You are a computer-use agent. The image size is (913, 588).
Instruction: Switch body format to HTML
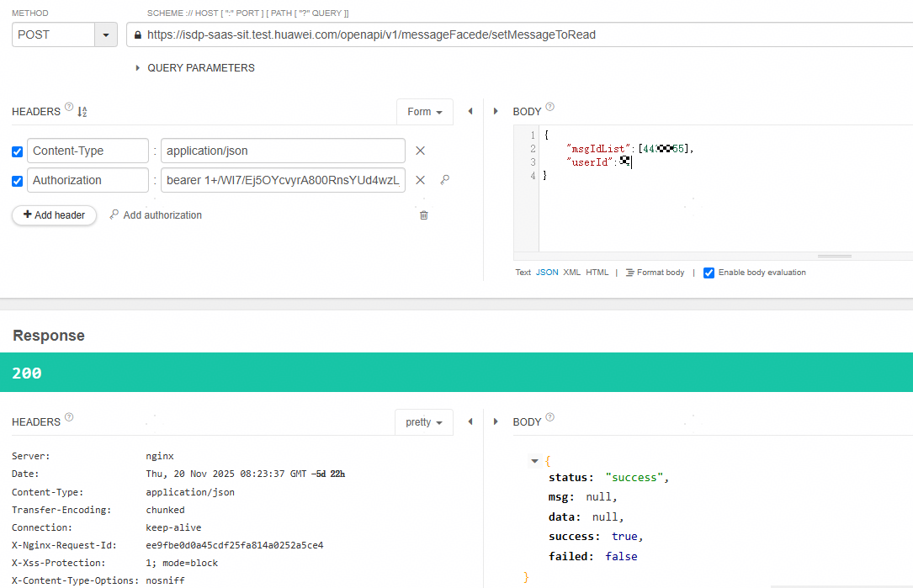point(597,273)
